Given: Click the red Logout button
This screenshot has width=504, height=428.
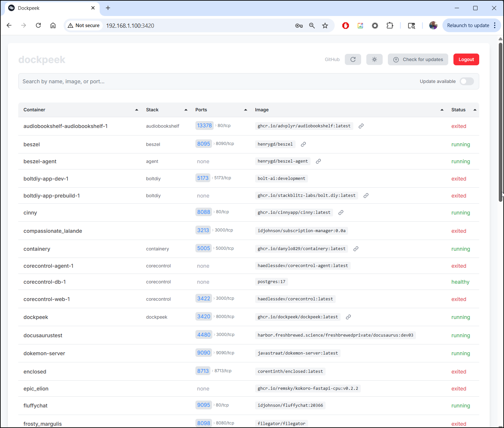Looking at the screenshot, I should 466,59.
